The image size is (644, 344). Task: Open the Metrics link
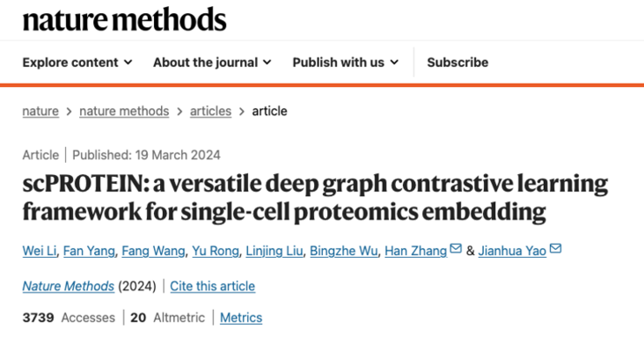pyautogui.click(x=241, y=318)
